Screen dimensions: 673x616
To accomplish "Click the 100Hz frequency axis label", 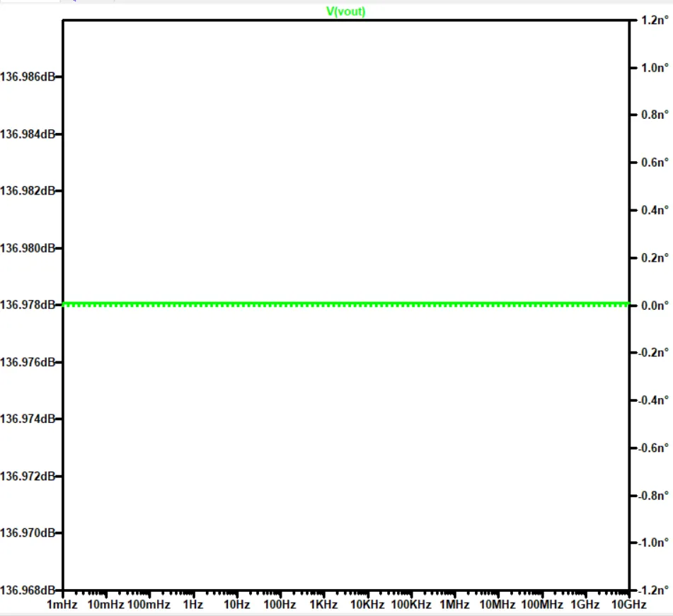I will [x=280, y=605].
